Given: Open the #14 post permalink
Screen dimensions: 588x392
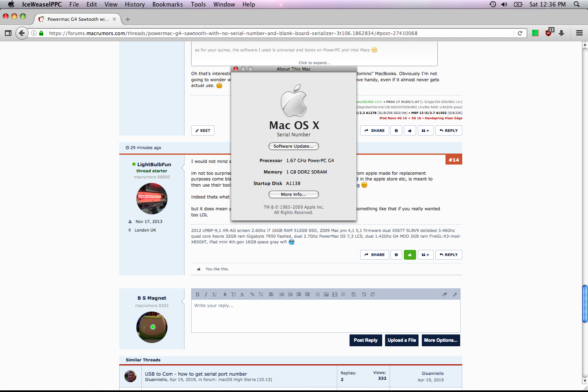Looking at the screenshot, I should pos(454,160).
